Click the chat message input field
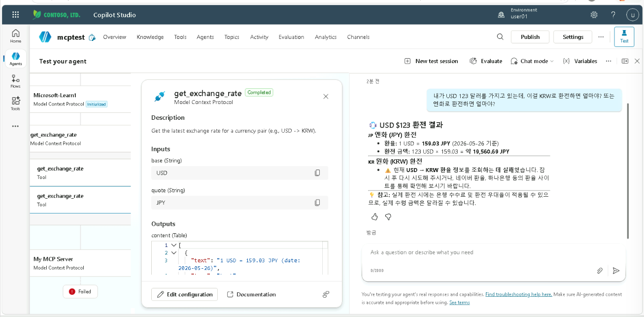The image size is (644, 317). tap(493, 252)
